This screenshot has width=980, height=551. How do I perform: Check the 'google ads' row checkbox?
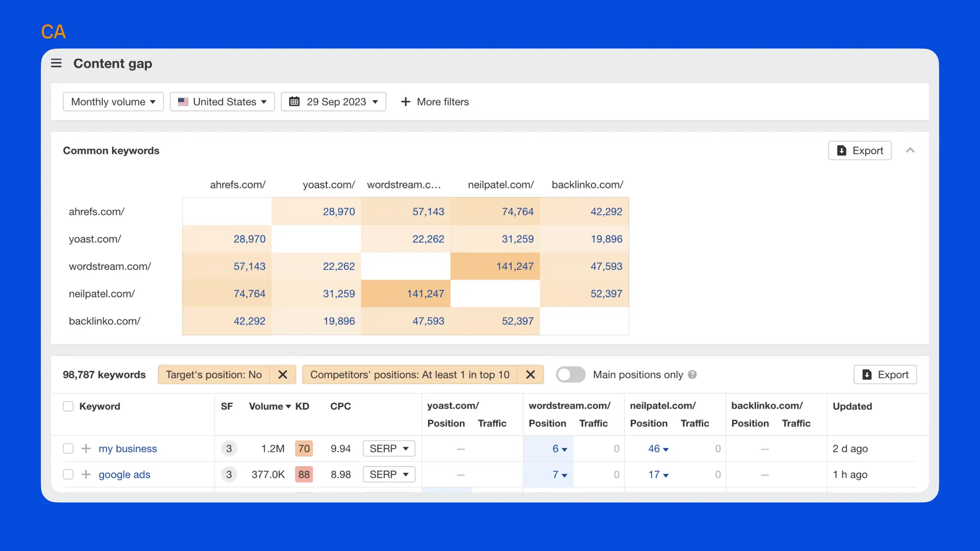point(68,474)
